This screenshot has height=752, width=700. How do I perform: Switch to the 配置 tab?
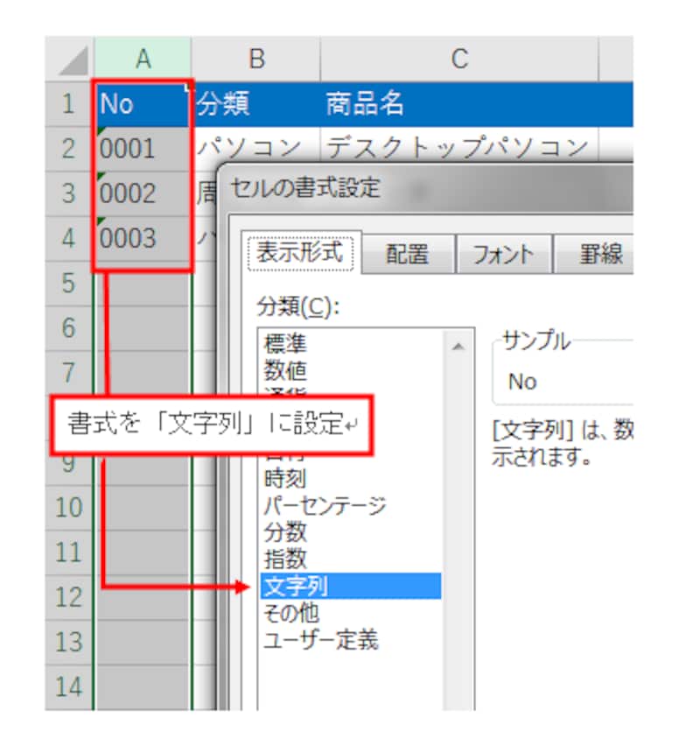pyautogui.click(x=408, y=254)
